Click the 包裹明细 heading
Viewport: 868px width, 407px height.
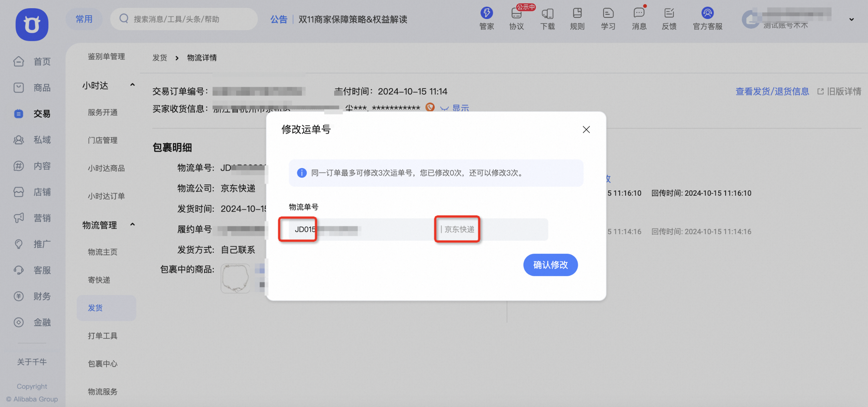point(172,148)
